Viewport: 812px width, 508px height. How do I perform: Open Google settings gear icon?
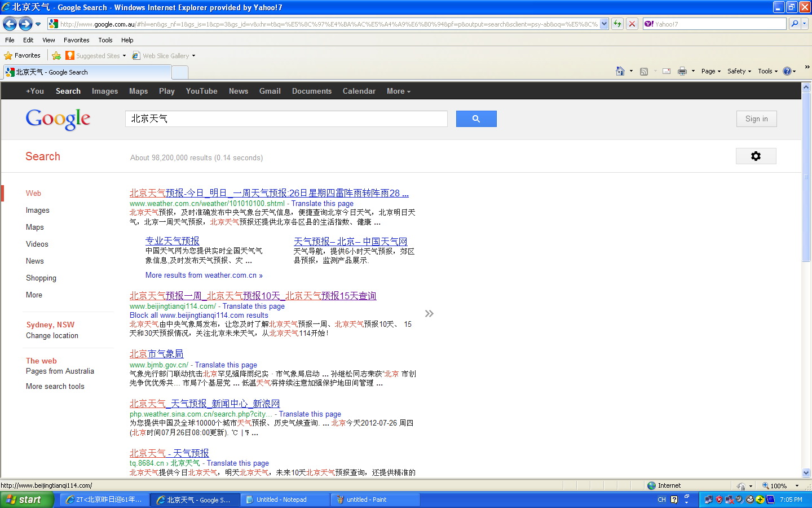pyautogui.click(x=756, y=156)
